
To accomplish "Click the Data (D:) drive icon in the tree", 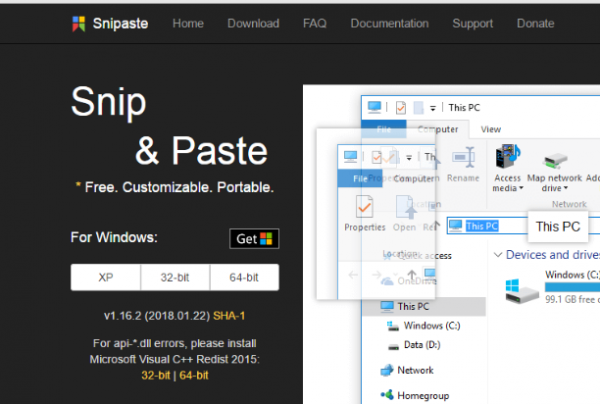I will [x=393, y=347].
